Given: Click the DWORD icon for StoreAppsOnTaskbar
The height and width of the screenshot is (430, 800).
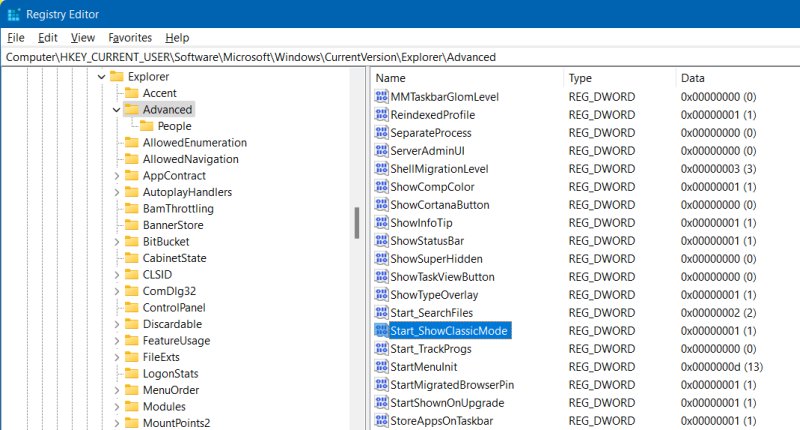Looking at the screenshot, I should click(381, 421).
